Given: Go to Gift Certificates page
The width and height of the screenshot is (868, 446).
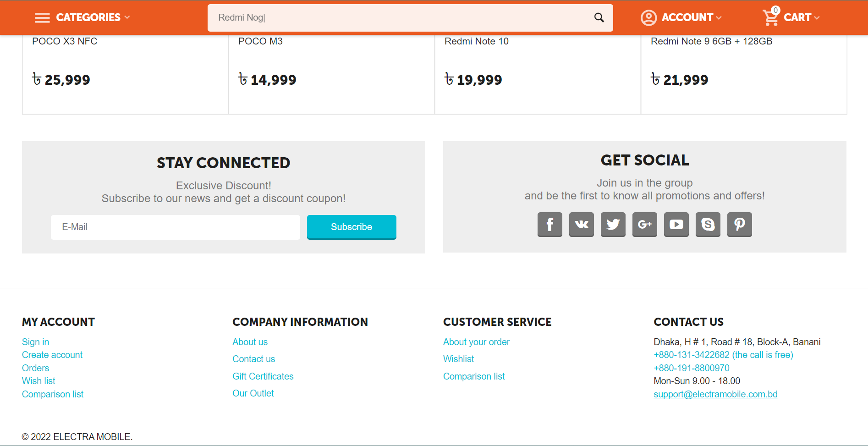Looking at the screenshot, I should coord(263,376).
